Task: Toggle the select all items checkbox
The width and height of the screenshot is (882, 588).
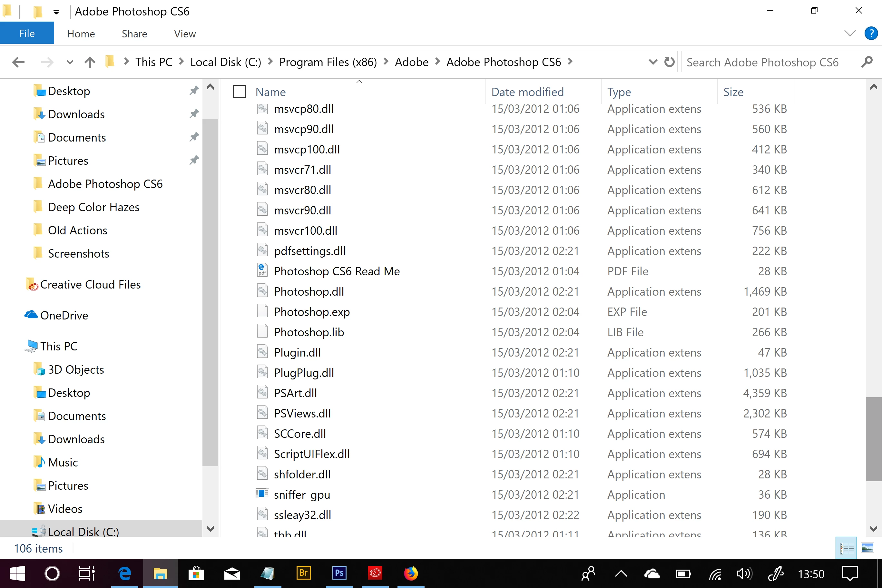Action: pos(239,92)
